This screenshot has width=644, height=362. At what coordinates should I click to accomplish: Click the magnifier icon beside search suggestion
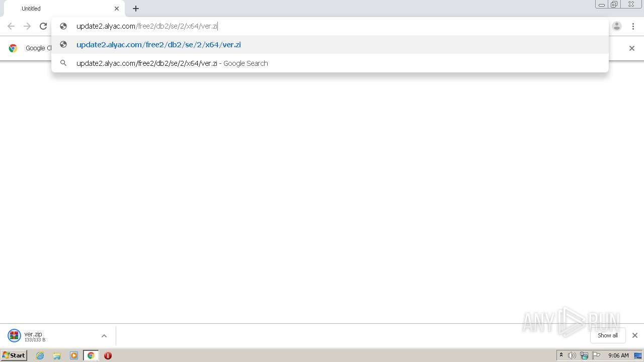(x=63, y=63)
